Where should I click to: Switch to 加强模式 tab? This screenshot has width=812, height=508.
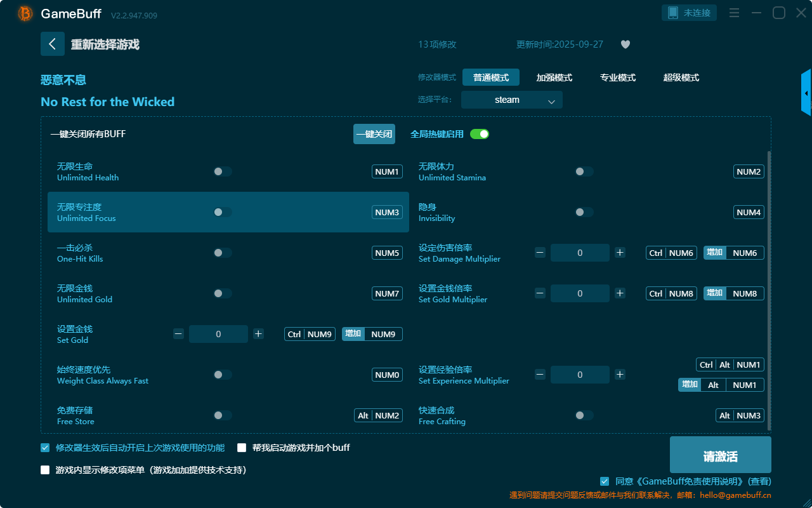click(x=554, y=77)
